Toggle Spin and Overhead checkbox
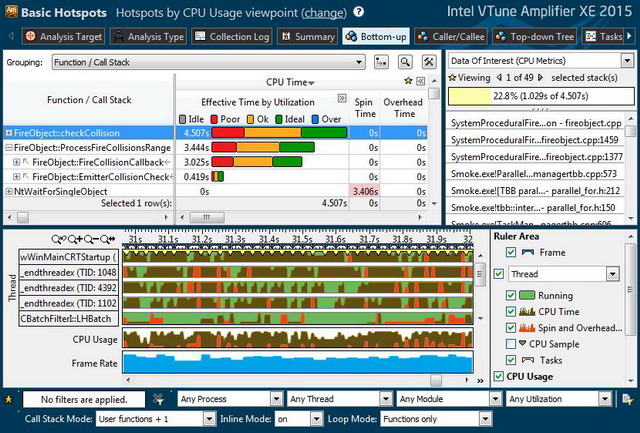 511,328
